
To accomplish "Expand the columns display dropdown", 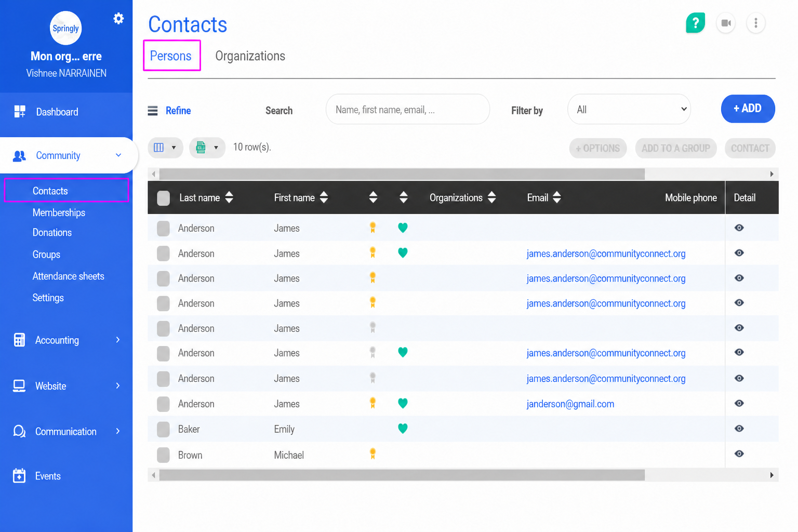I will (165, 148).
